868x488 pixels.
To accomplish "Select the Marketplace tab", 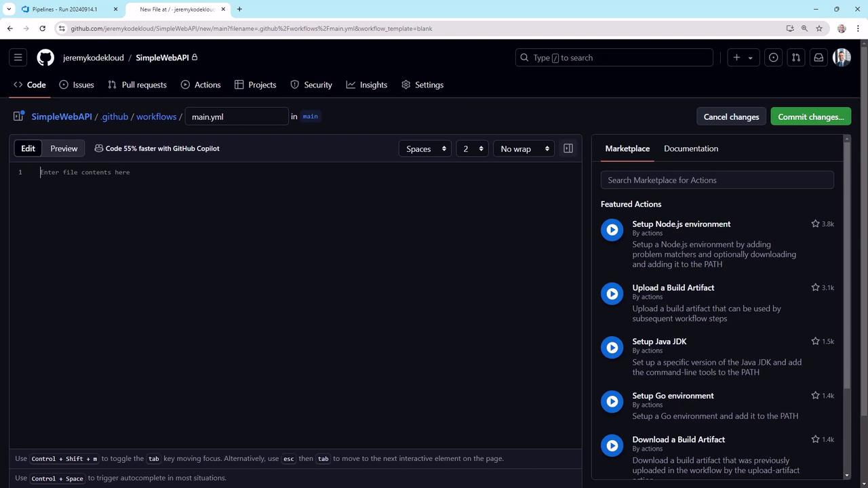I will pyautogui.click(x=627, y=148).
